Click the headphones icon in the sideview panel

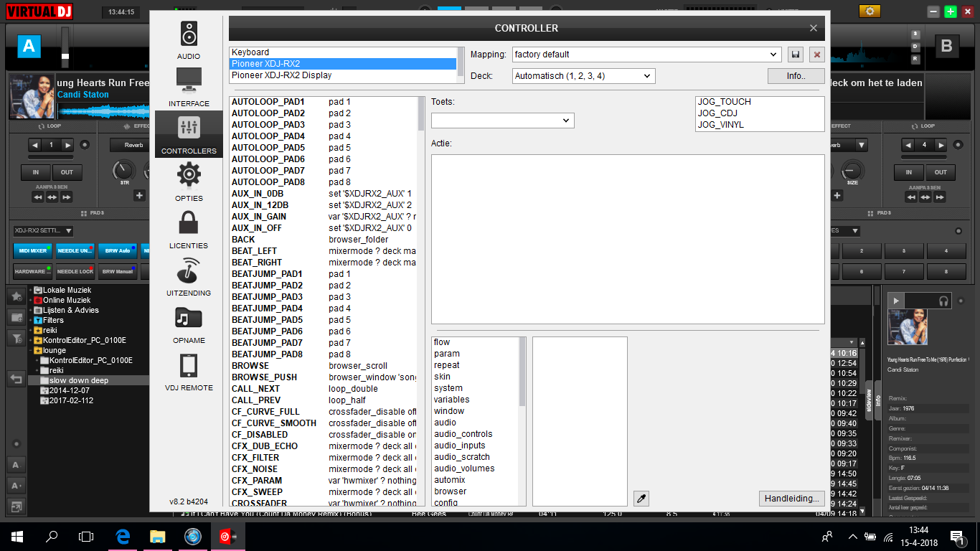[943, 301]
